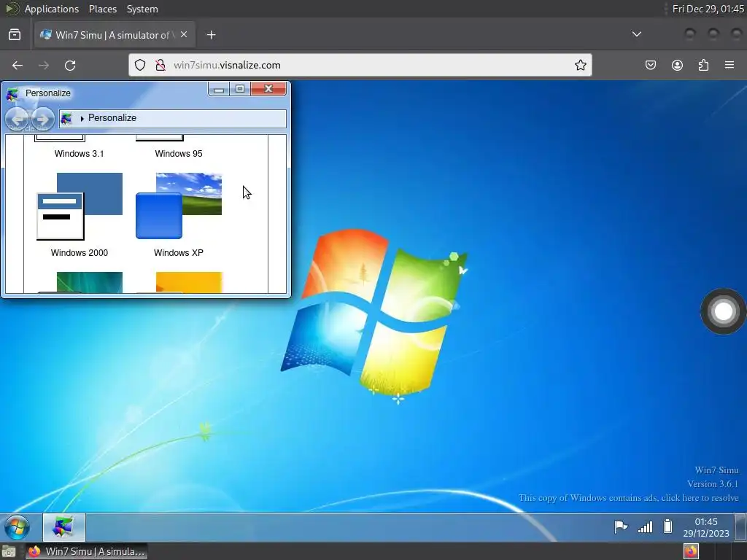747x560 pixels.
Task: Expand the list all tabs dropdown
Action: coord(636,34)
